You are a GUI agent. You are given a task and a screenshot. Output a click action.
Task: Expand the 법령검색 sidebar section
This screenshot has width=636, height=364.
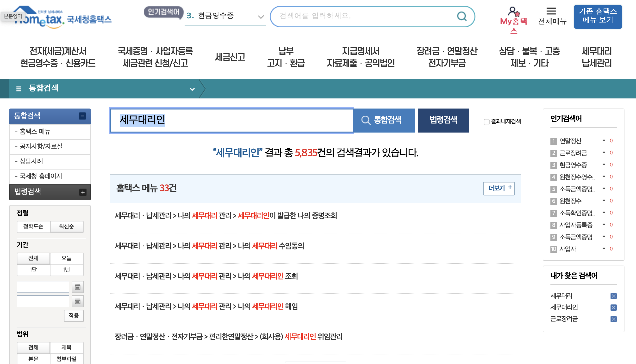click(x=83, y=192)
